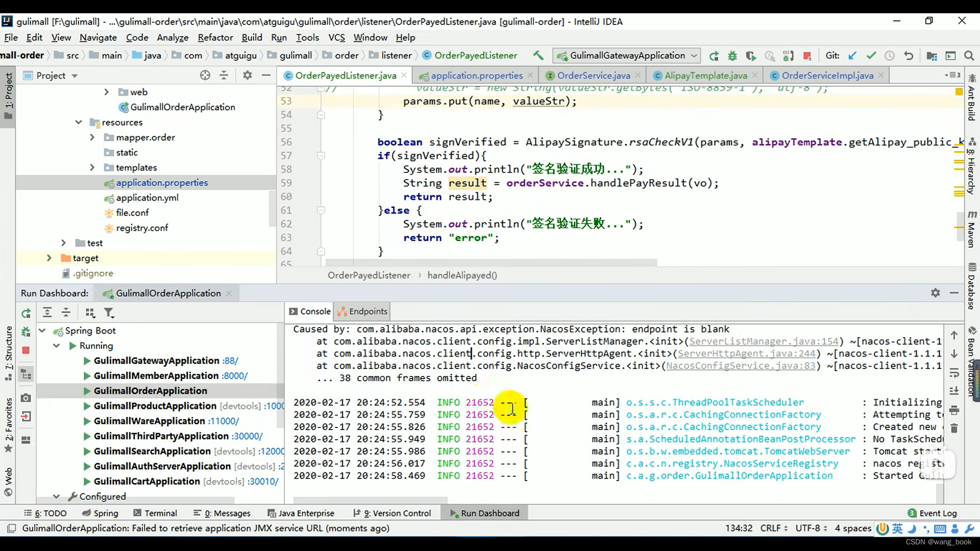
Task: Open Project panel settings gear
Action: [x=248, y=76]
